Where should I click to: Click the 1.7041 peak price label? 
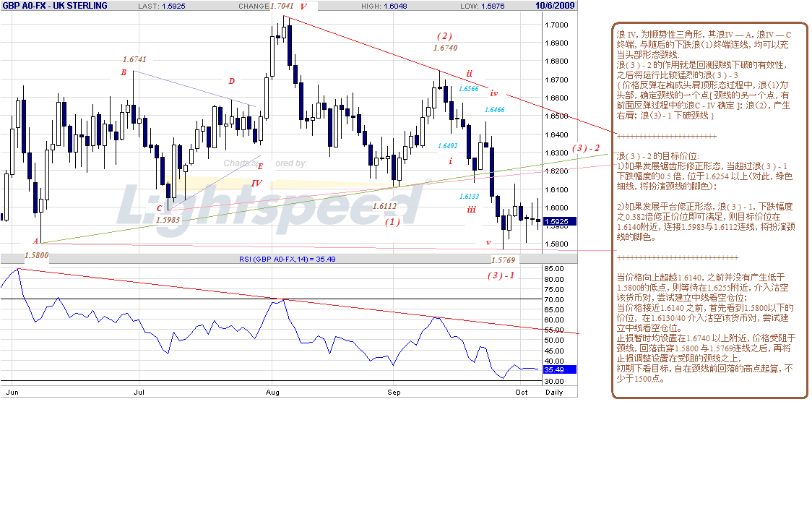point(282,7)
